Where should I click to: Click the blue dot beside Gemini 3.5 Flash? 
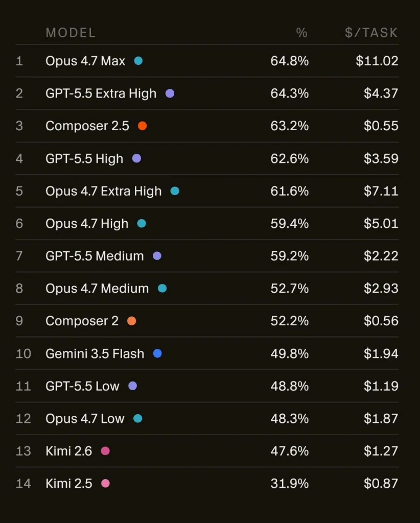(157, 353)
